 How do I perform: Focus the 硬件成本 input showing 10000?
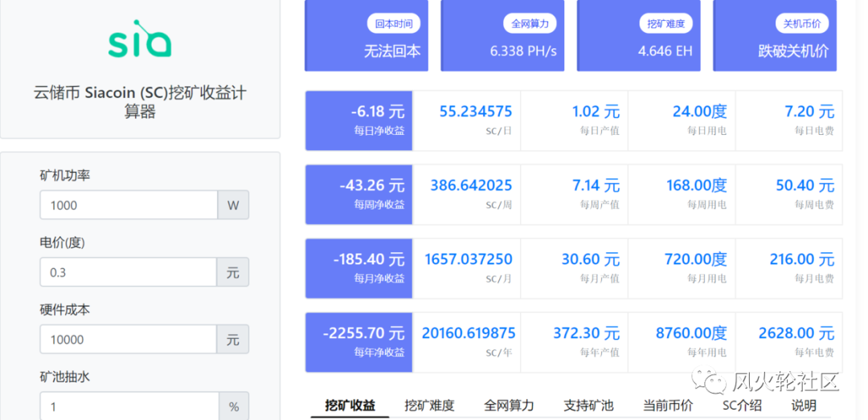[x=129, y=339]
